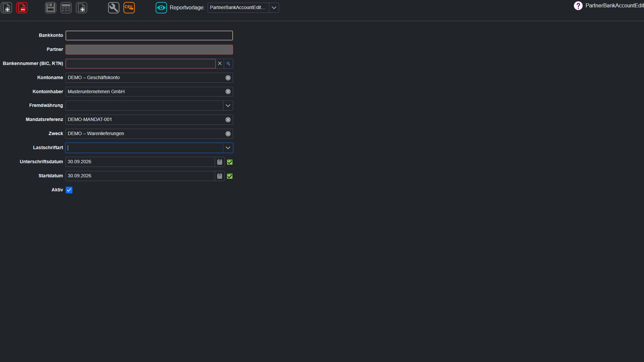Open help via the question mark icon

point(578,6)
